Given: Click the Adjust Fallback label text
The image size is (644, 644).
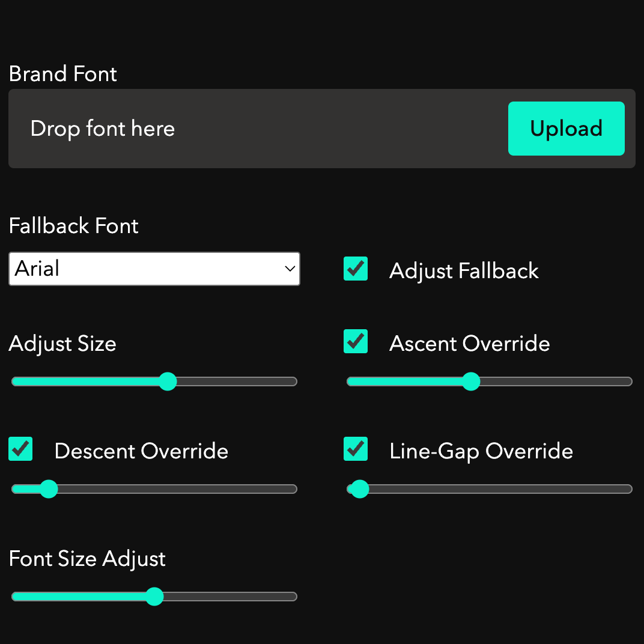Looking at the screenshot, I should [464, 271].
